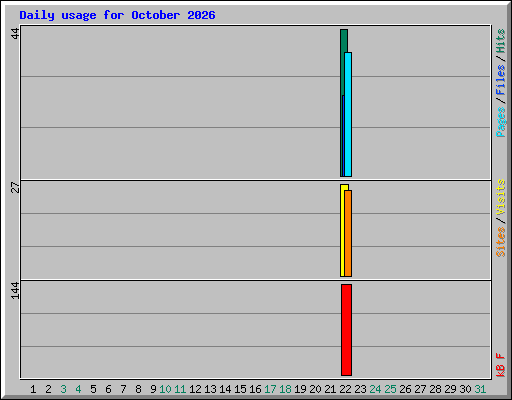Click green weekend day 4 on the axis
This screenshot has width=512, height=400.
point(78,389)
